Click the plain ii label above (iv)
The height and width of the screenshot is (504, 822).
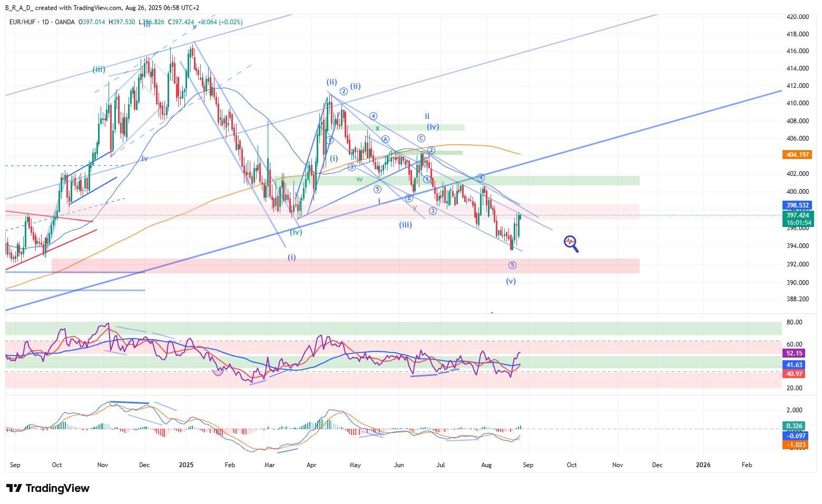(427, 116)
